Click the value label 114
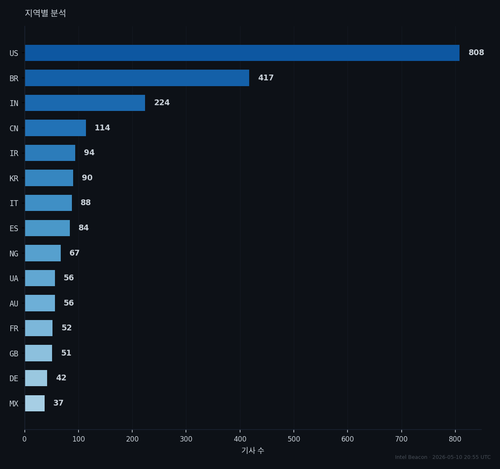500x469 pixels. [102, 128]
